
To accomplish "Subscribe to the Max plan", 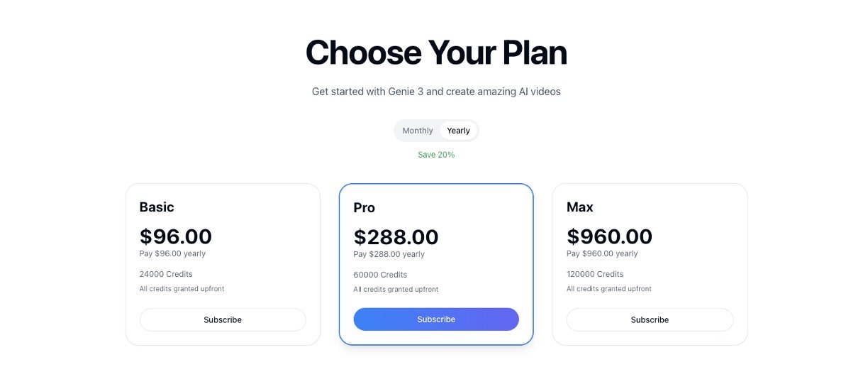I will point(650,320).
